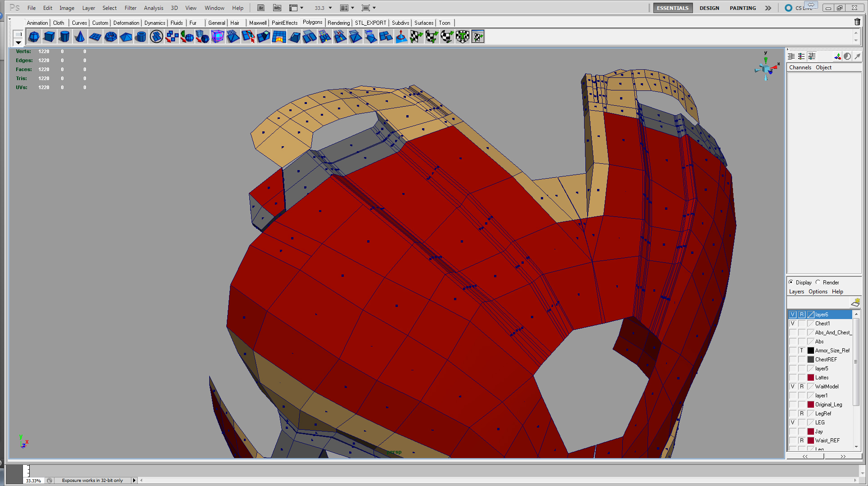
Task: Show the Attribute Editor panel icon
Action: click(792, 56)
